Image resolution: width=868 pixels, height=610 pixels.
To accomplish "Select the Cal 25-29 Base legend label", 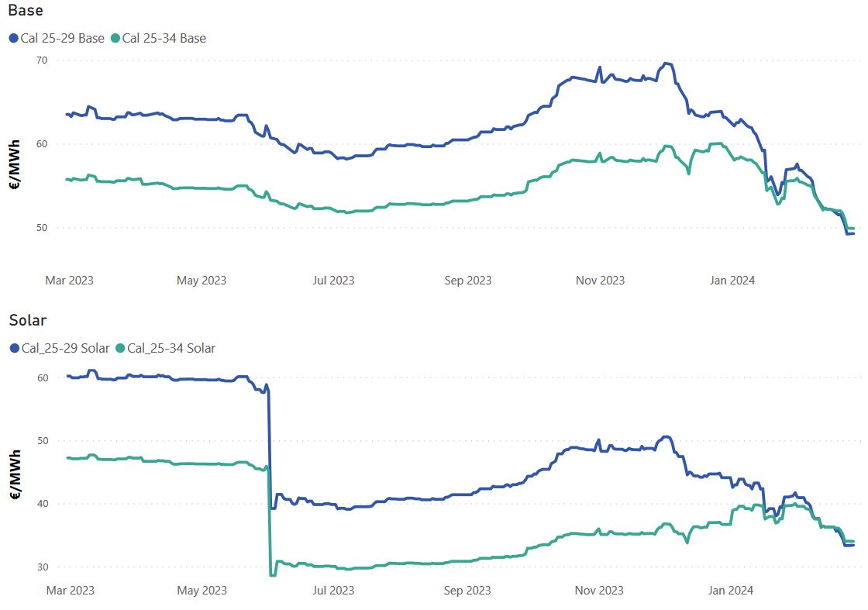I will 63,38.
